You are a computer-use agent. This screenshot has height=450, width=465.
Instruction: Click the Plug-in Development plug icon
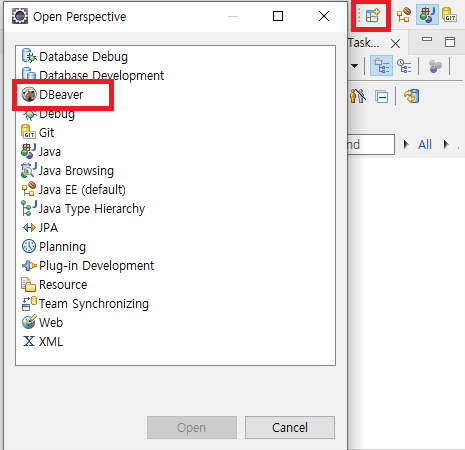[29, 266]
